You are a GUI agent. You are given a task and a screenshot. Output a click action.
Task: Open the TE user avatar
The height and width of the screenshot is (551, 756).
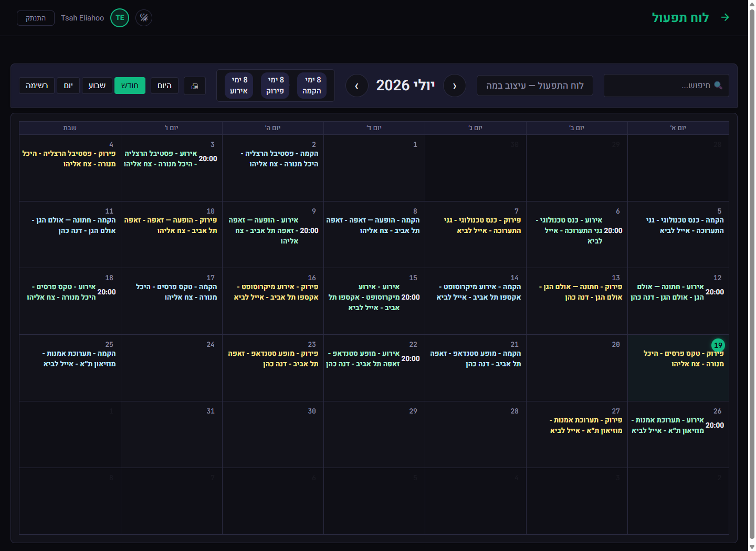[120, 18]
